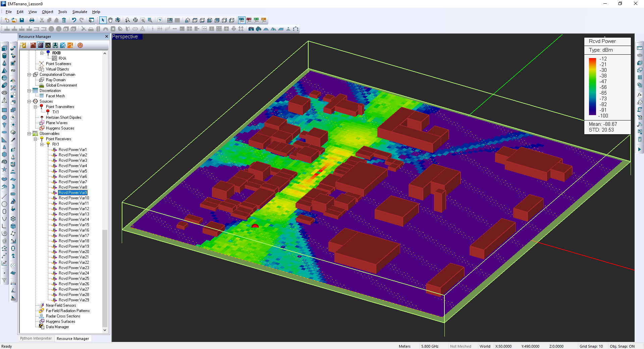Viewport: 644px width, 349px height.
Task: Close the Resource Manager panel
Action: tap(107, 37)
